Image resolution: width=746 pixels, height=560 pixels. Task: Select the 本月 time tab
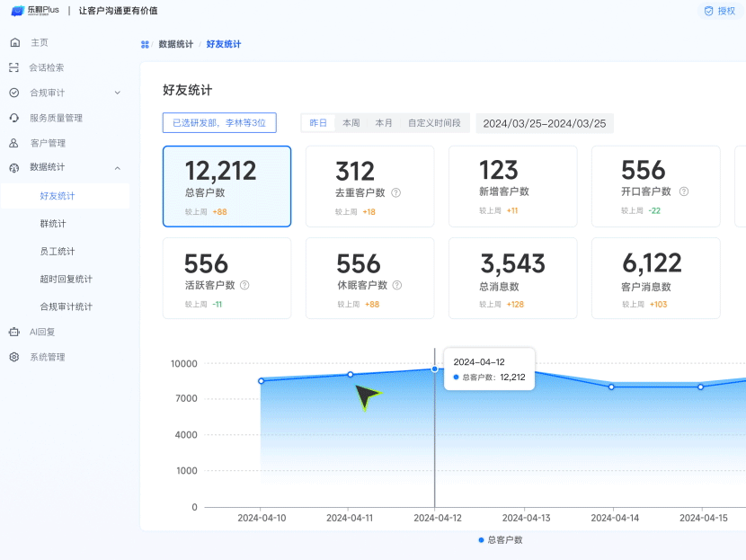pyautogui.click(x=384, y=123)
